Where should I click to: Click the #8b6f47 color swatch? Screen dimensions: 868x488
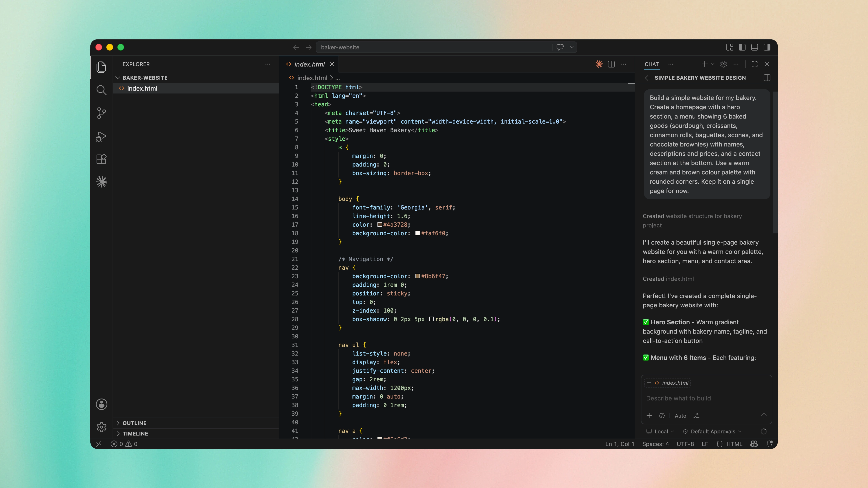(x=418, y=276)
